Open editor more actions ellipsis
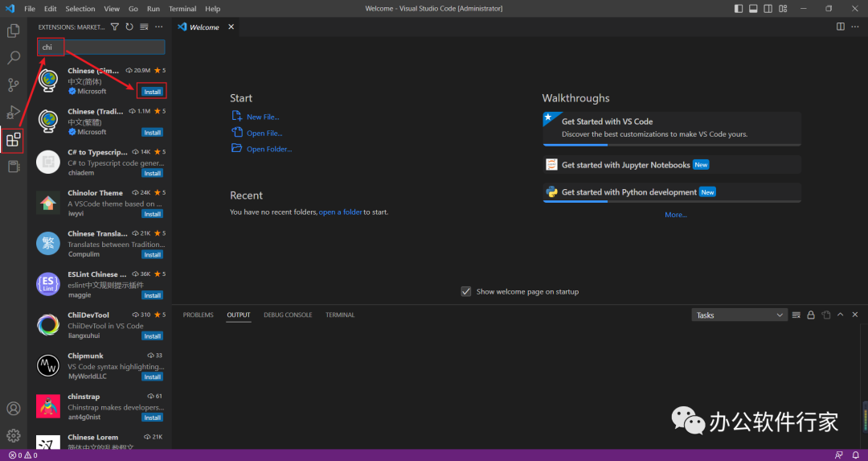The height and width of the screenshot is (461, 868). tap(855, 27)
